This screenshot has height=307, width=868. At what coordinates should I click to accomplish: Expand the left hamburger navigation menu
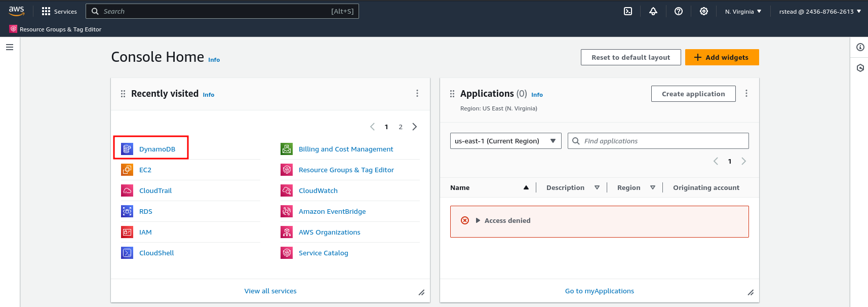click(10, 47)
